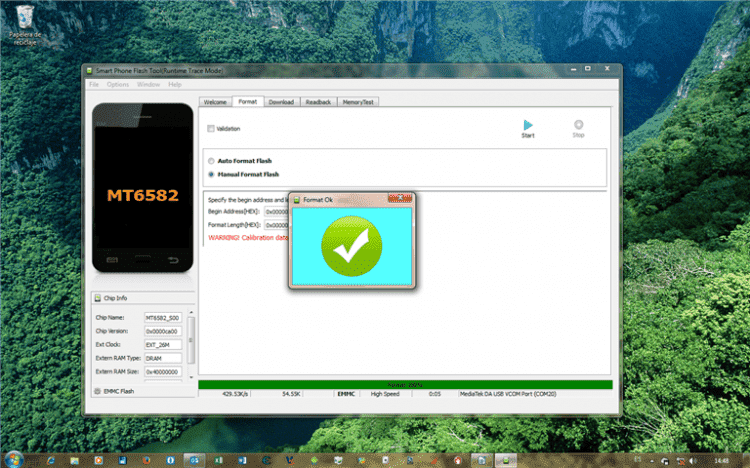
Task: Open the media player taskbar icon
Action: tap(99, 460)
